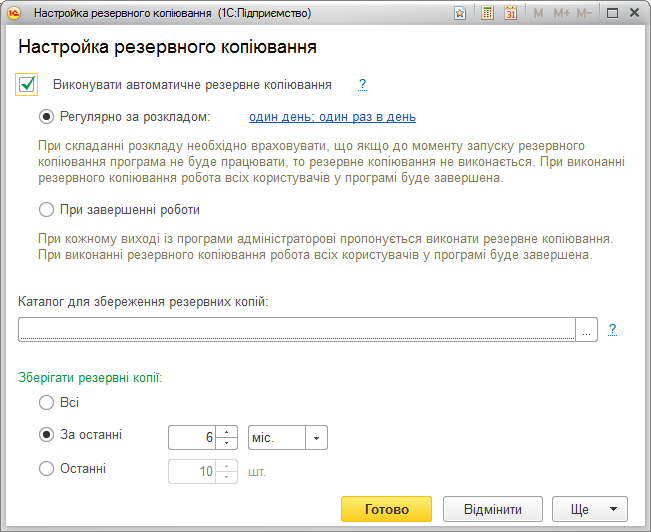Click 'Зберігати резервні копії:' heading text
Screen dimensions: 651x532
(x=90, y=378)
